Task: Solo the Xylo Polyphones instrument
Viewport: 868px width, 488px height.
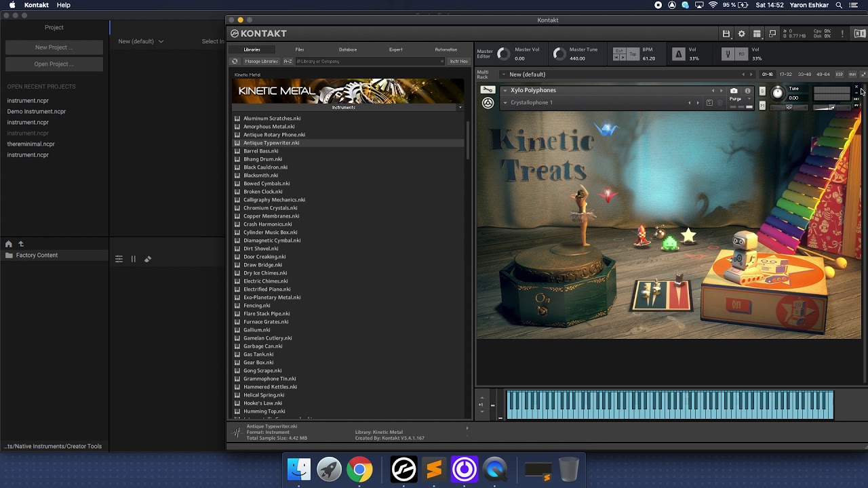Action: click(x=762, y=91)
